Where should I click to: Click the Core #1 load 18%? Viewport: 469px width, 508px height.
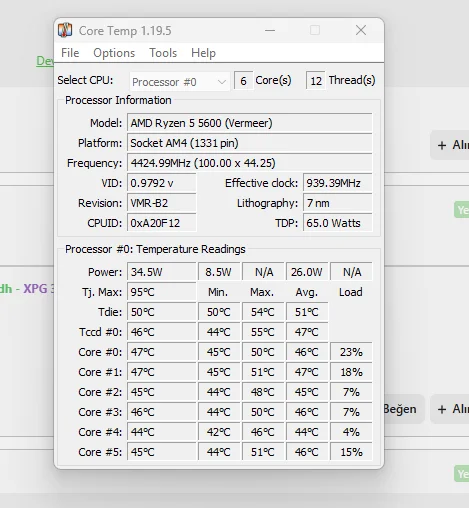(x=351, y=372)
